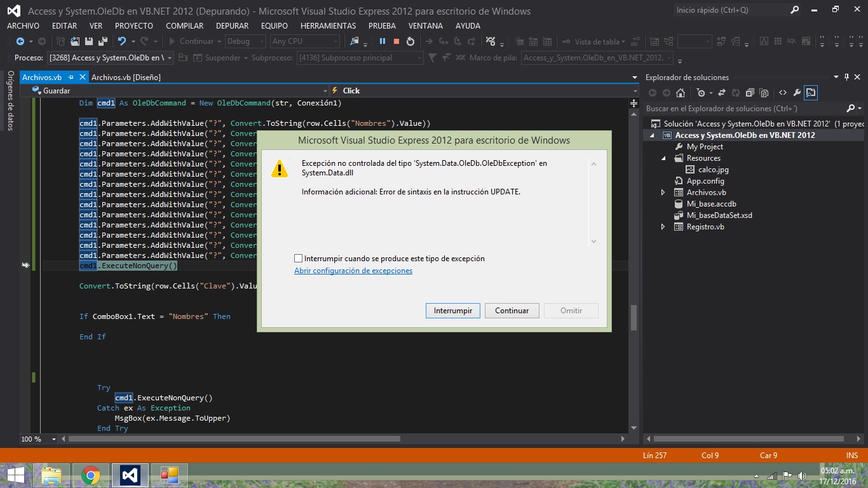Expand the Archivos.vb node in solution tree
This screenshot has width=868, height=488.
tap(663, 193)
